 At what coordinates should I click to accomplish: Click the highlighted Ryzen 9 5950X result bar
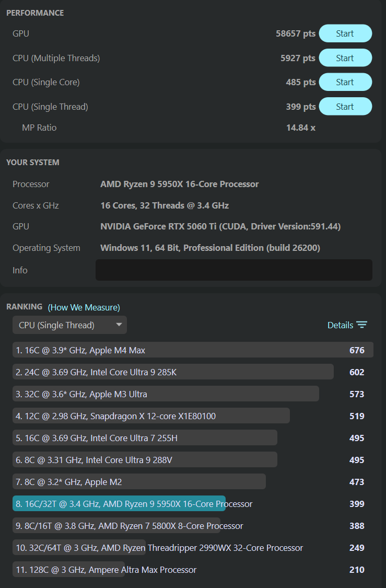click(x=118, y=503)
